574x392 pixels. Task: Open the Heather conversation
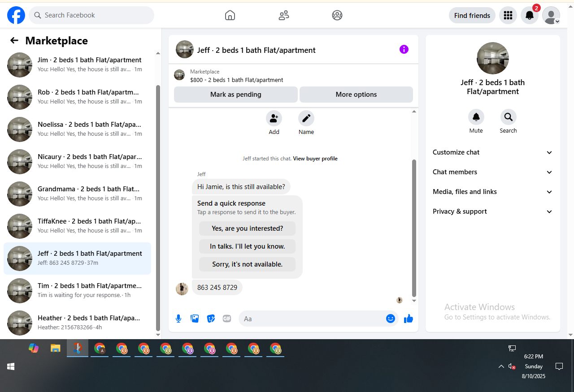click(77, 323)
